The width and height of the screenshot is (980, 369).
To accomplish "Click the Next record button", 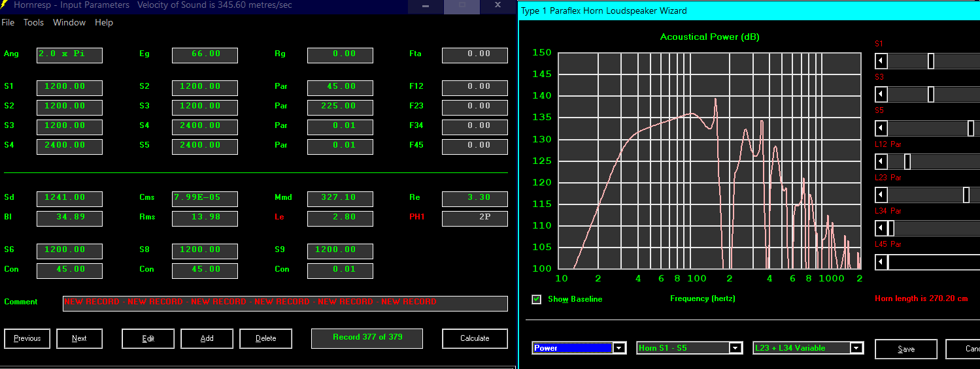I will coord(79,338).
